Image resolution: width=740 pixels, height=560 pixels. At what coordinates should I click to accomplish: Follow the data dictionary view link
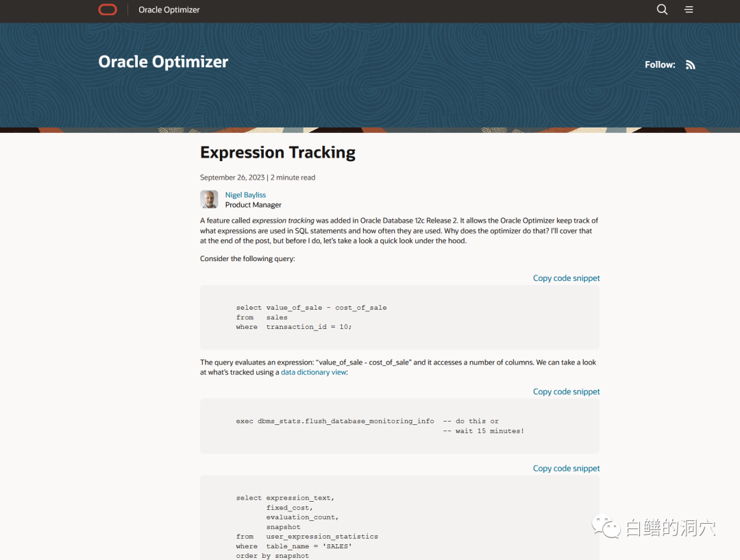click(314, 372)
